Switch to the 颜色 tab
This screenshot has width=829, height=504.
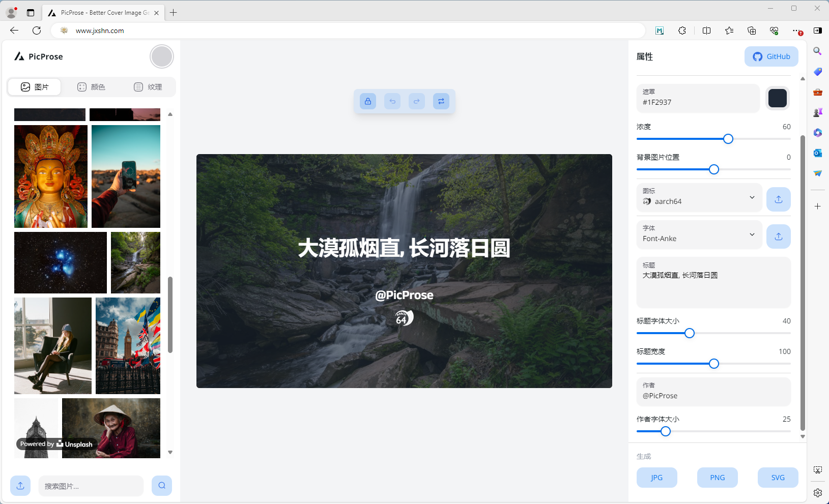click(92, 87)
